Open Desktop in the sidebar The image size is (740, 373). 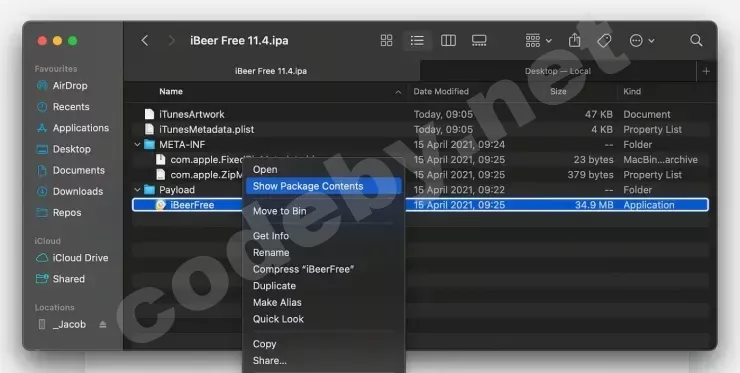click(x=63, y=149)
